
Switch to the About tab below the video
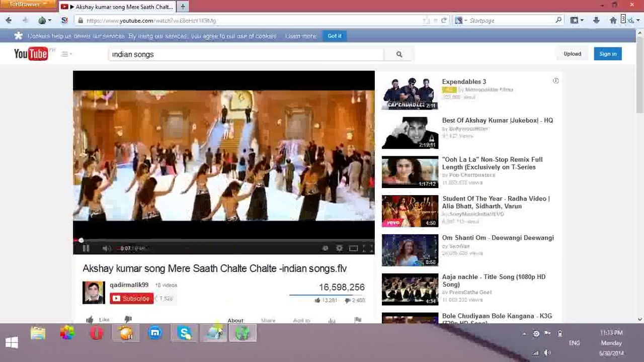point(235,320)
